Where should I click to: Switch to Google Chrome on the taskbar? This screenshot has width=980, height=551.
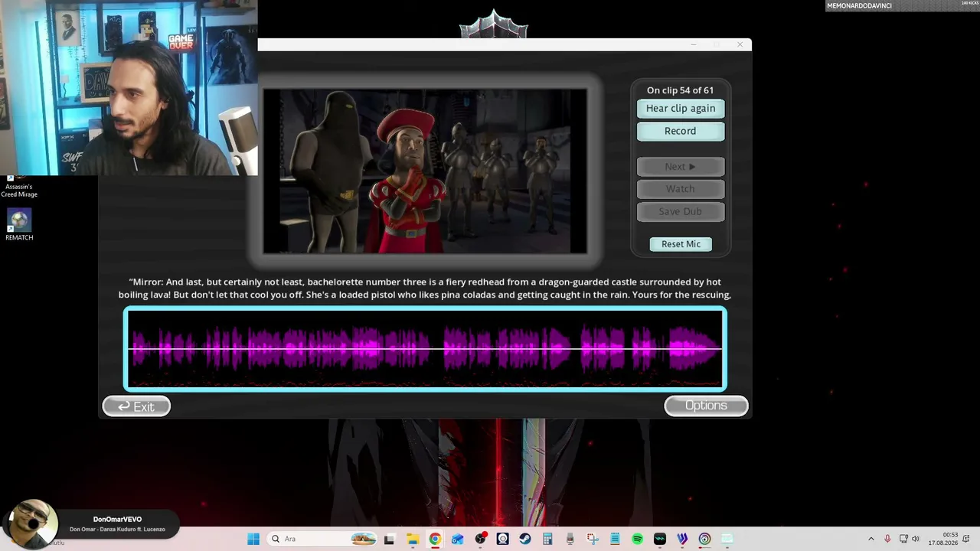[x=435, y=539]
